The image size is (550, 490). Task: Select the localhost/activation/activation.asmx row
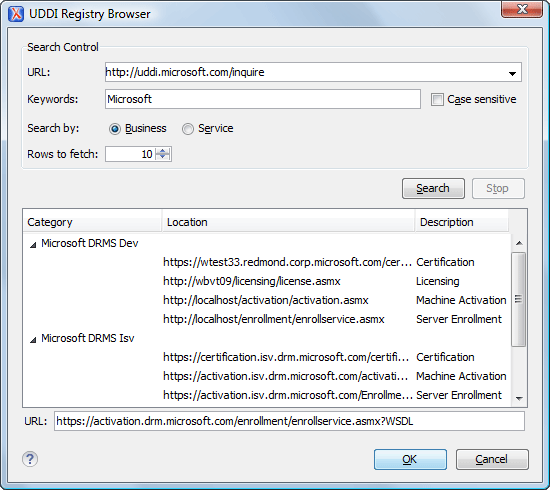[266, 300]
